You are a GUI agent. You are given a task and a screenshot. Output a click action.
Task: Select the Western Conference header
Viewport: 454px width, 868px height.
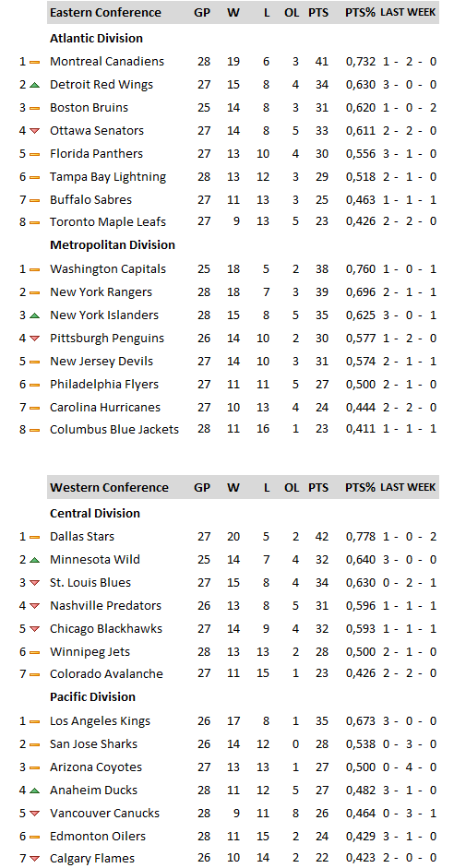[109, 488]
